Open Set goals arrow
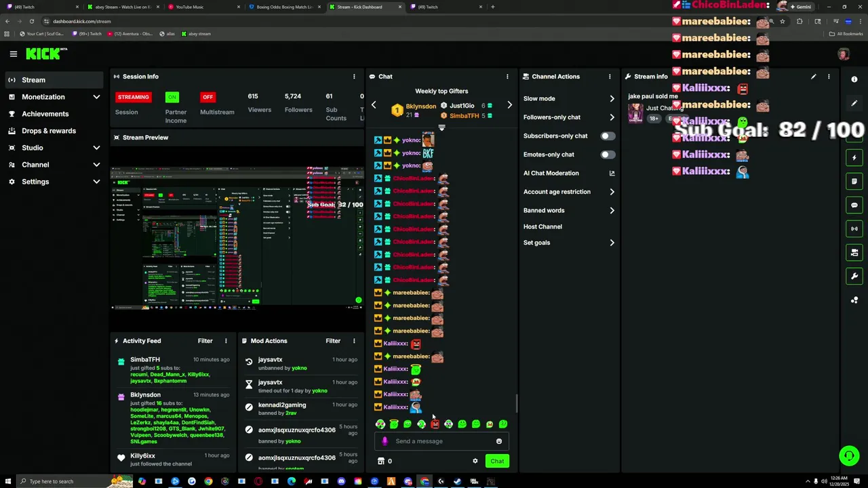The image size is (868, 488). point(612,243)
